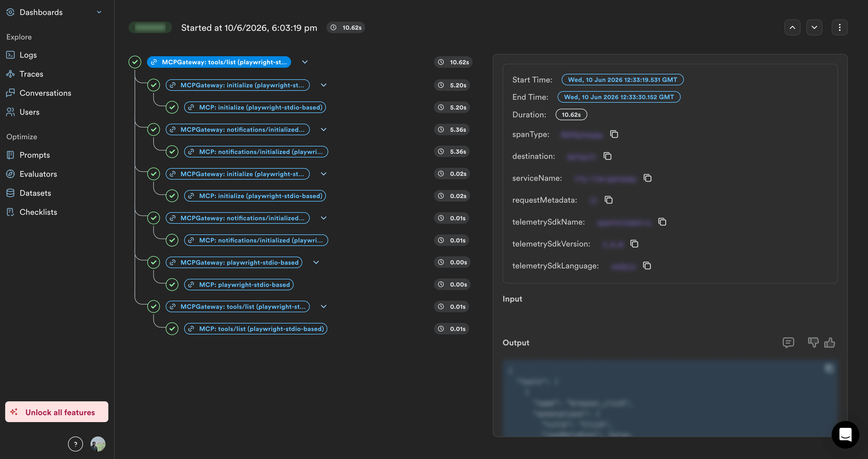868x459 pixels.
Task: Open the help question mark button
Action: (x=76, y=444)
